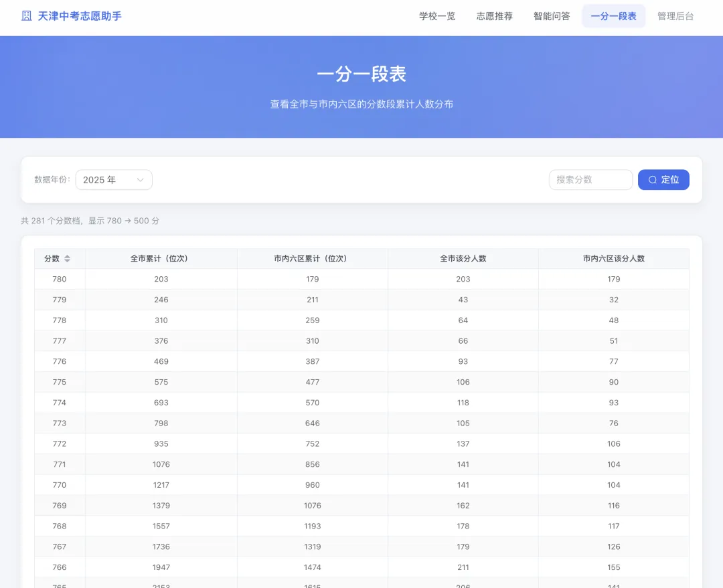Click citywide cumulative value 1736

(x=161, y=547)
